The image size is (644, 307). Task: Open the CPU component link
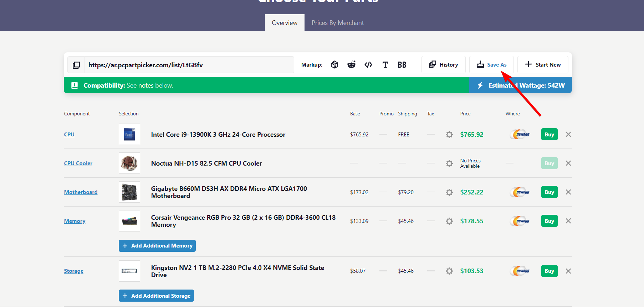tap(69, 135)
